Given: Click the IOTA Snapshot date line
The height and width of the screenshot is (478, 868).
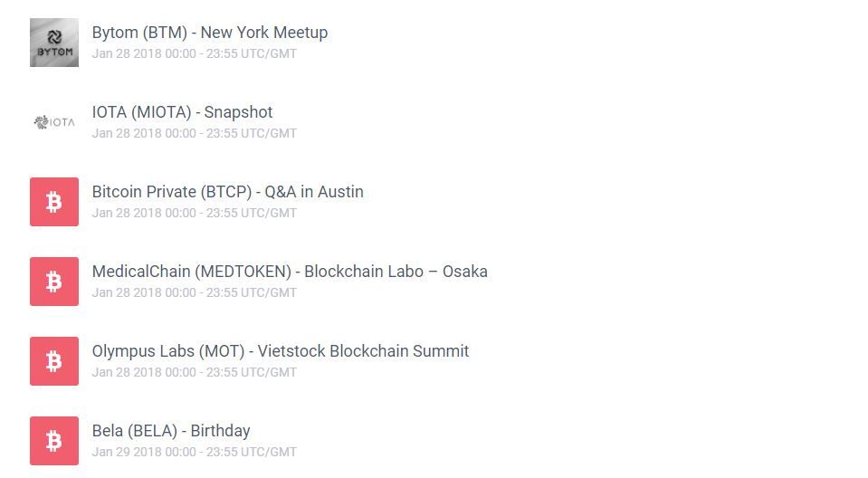Looking at the screenshot, I should point(195,133).
